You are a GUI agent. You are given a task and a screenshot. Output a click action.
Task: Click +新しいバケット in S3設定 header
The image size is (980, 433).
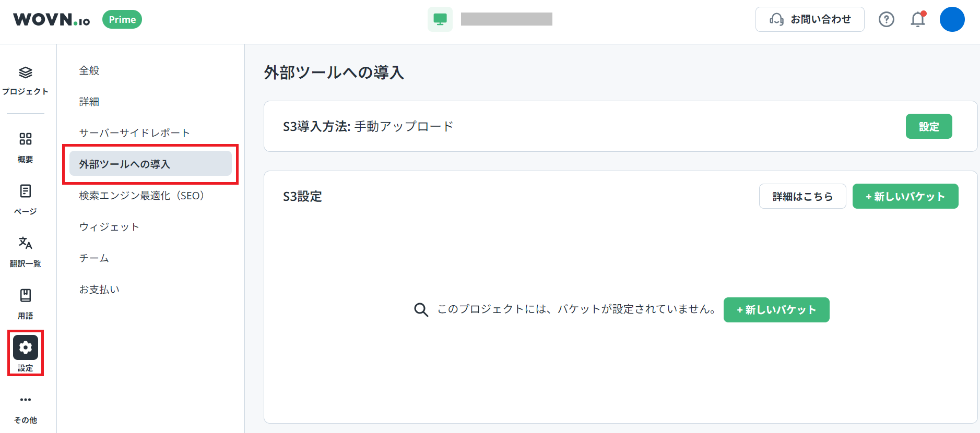point(905,197)
